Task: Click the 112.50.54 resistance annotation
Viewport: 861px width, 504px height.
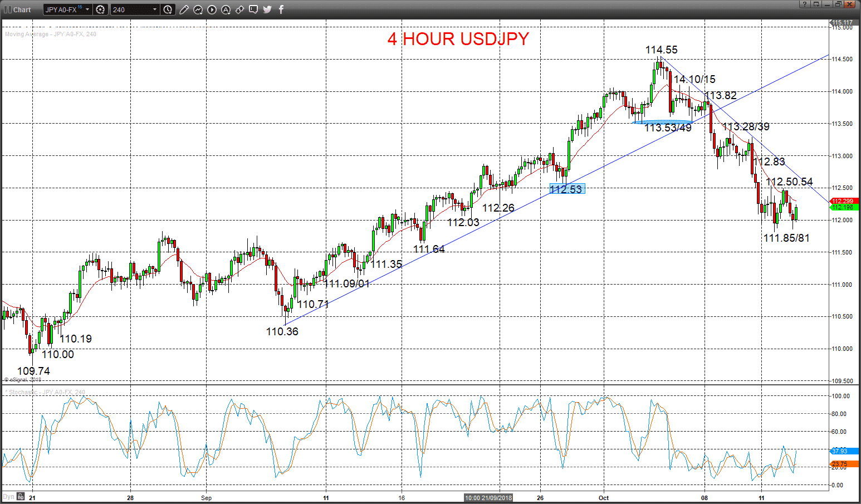Action: (789, 182)
